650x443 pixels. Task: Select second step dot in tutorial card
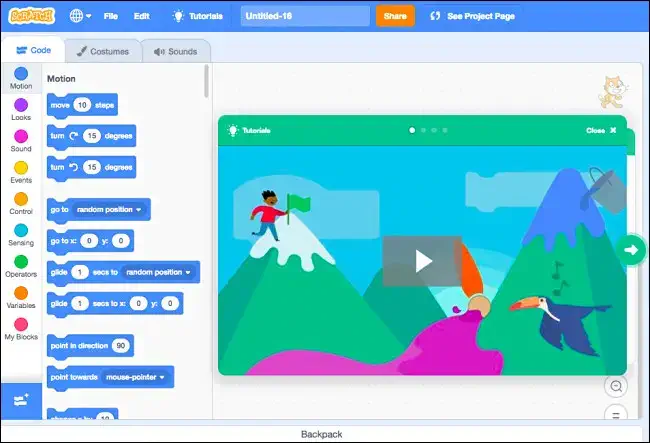(423, 130)
